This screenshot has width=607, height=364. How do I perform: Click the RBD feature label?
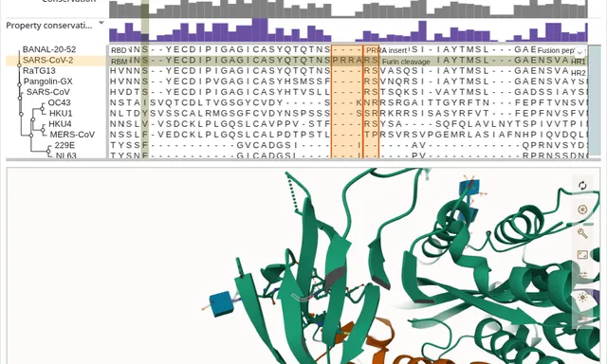[x=119, y=50]
